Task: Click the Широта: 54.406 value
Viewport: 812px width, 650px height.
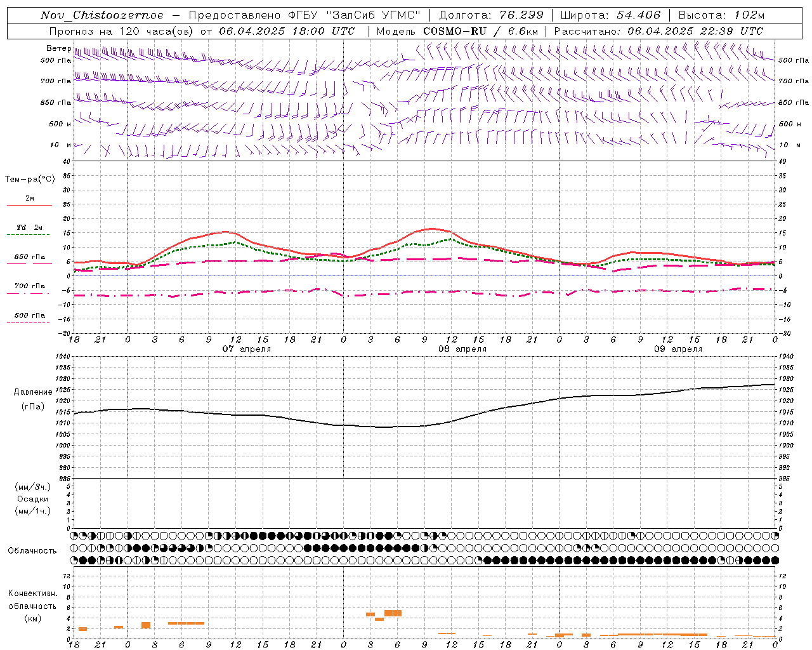Action: pyautogui.click(x=610, y=15)
